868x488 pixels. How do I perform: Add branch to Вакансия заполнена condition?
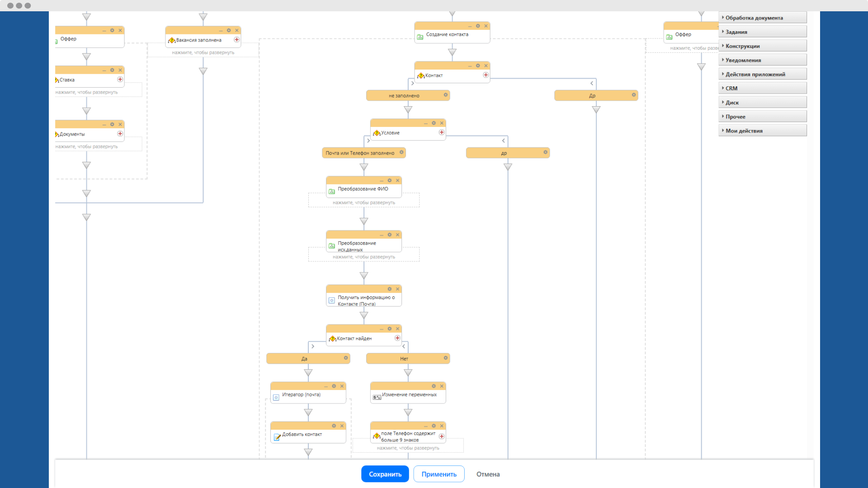(x=236, y=40)
